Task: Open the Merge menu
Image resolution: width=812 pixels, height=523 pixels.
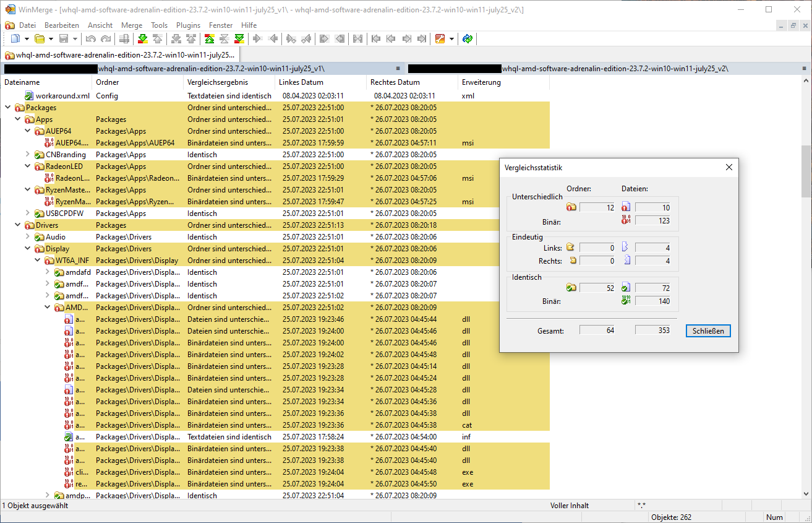Action: (x=132, y=25)
